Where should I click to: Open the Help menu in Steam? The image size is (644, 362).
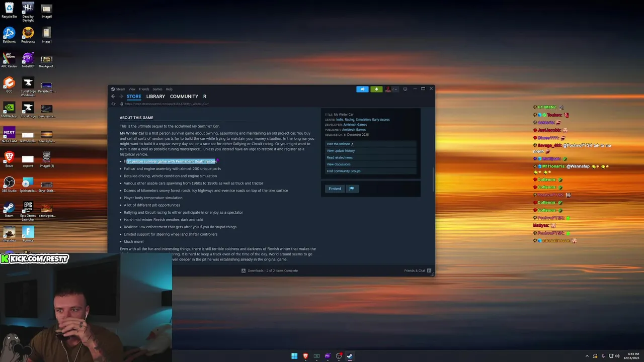click(169, 89)
